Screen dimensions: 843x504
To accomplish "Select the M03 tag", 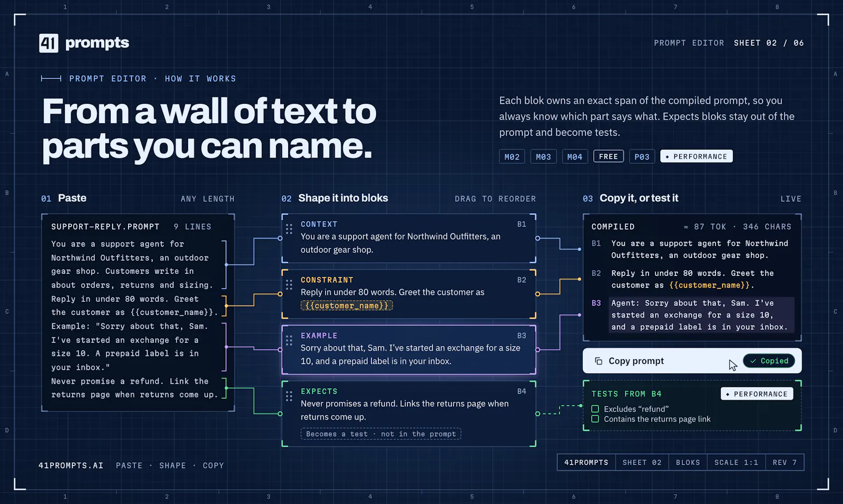I will pos(543,156).
